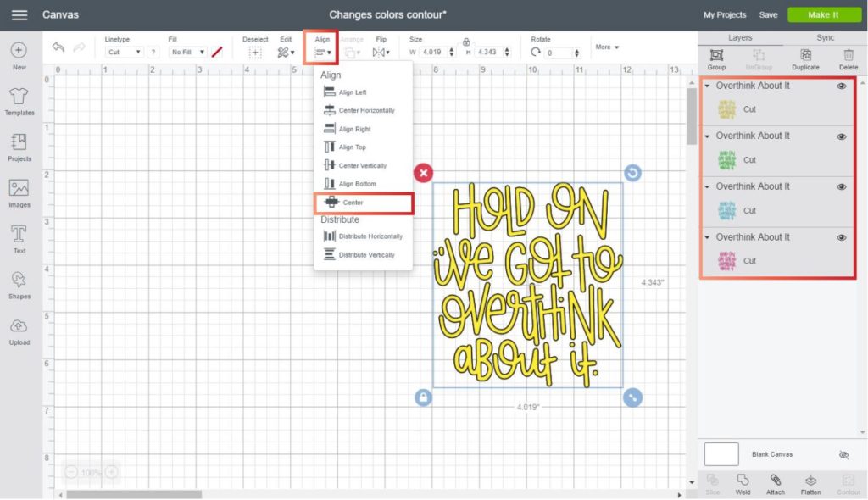This screenshot has width=868, height=500.
Task: Choose Center from the Align menu
Action: pyautogui.click(x=363, y=203)
